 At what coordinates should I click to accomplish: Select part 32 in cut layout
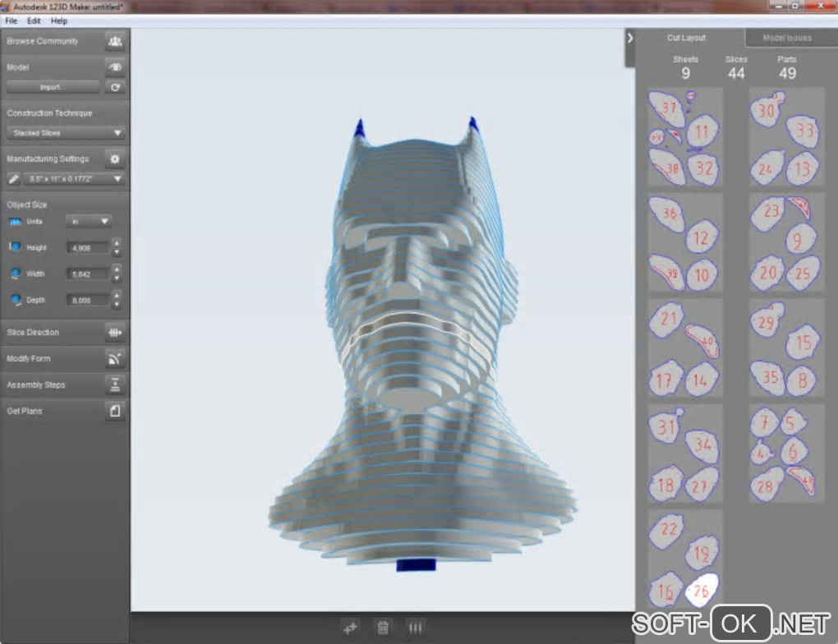(703, 169)
